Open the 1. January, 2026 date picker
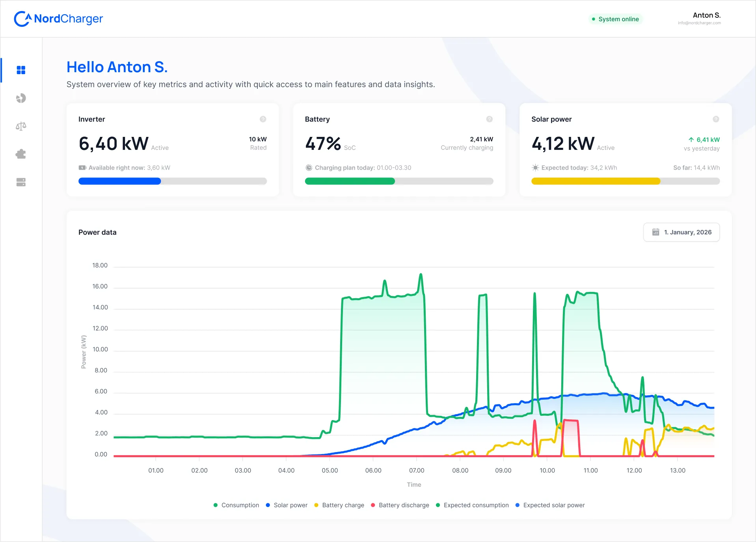 click(x=682, y=232)
